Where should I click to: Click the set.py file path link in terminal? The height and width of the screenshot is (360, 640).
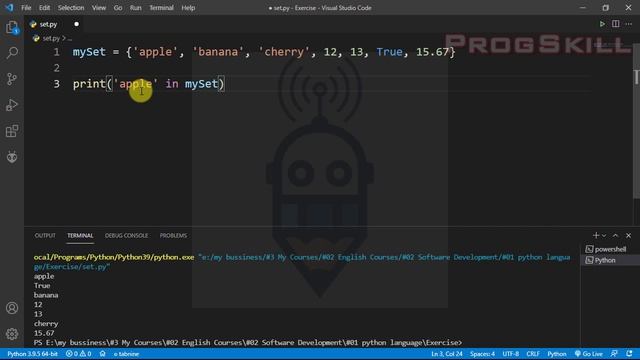coord(302,262)
